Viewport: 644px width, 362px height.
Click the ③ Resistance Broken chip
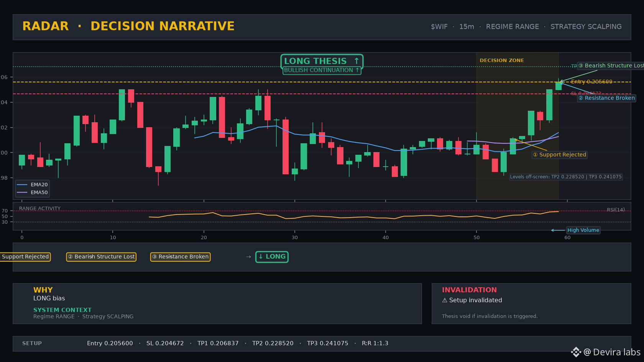180,257
